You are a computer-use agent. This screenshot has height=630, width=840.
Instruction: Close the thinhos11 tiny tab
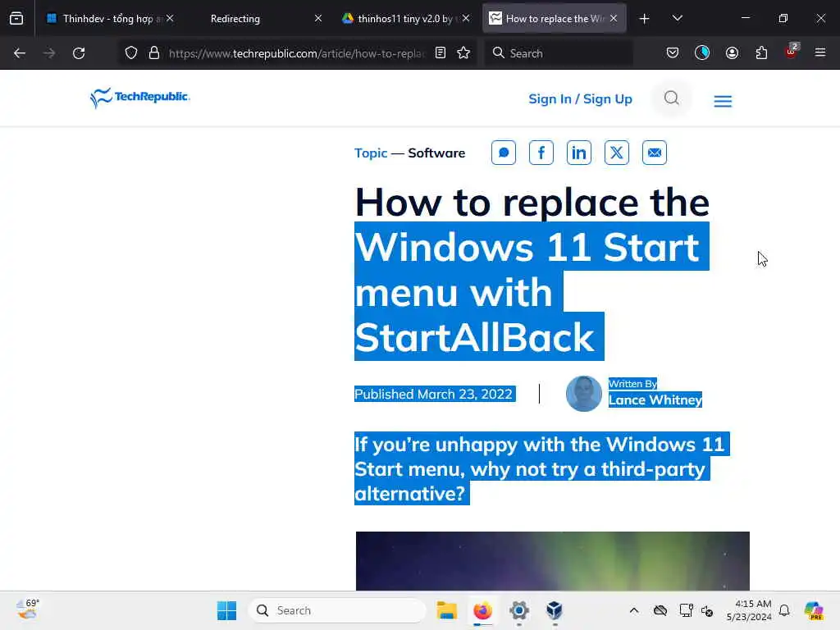point(466,18)
